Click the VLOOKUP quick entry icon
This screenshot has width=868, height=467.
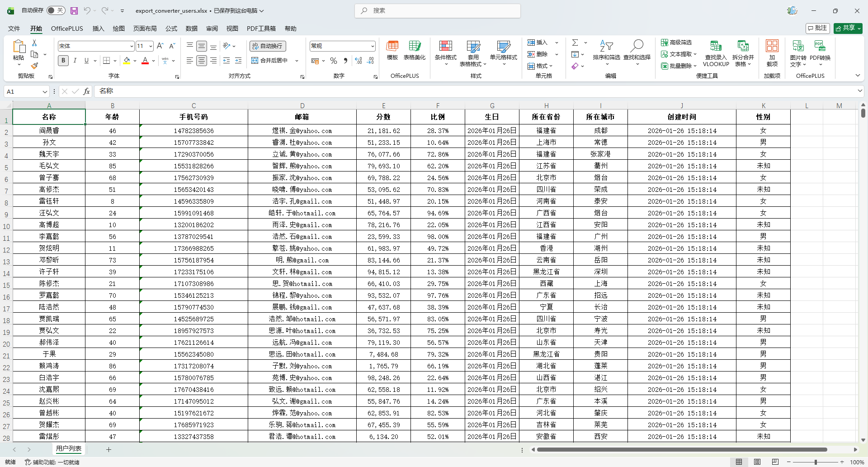tap(716, 46)
